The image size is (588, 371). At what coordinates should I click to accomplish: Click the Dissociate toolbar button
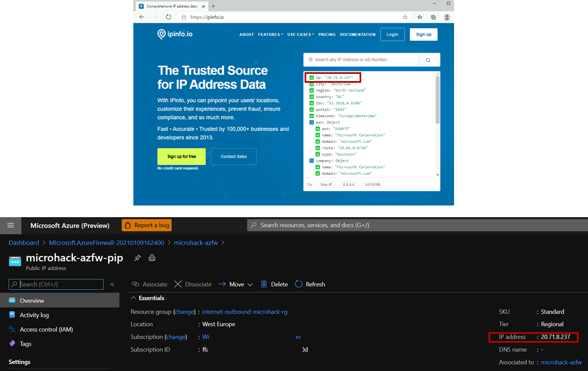193,284
